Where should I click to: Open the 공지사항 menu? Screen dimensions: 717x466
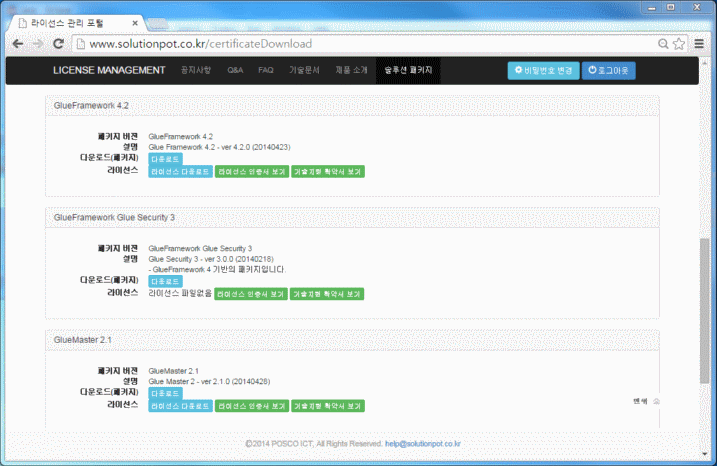coord(196,70)
